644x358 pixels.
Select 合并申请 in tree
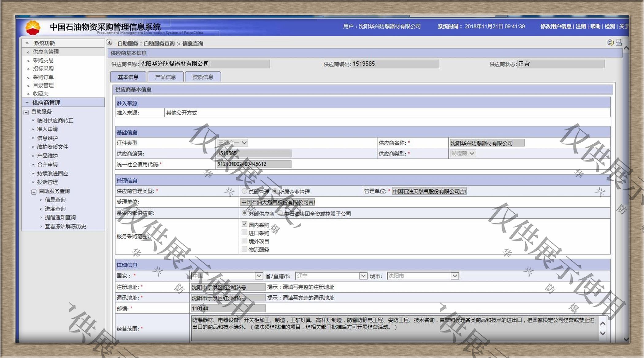point(48,164)
